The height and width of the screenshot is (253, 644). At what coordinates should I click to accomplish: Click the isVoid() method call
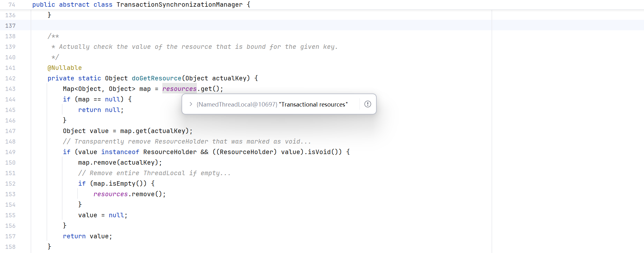pyautogui.click(x=325, y=152)
